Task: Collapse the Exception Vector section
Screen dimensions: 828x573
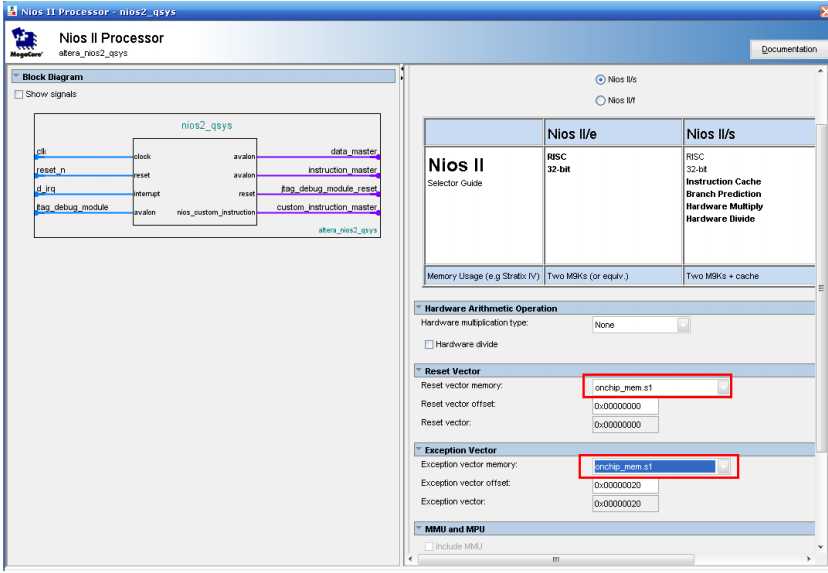Action: click(x=419, y=450)
